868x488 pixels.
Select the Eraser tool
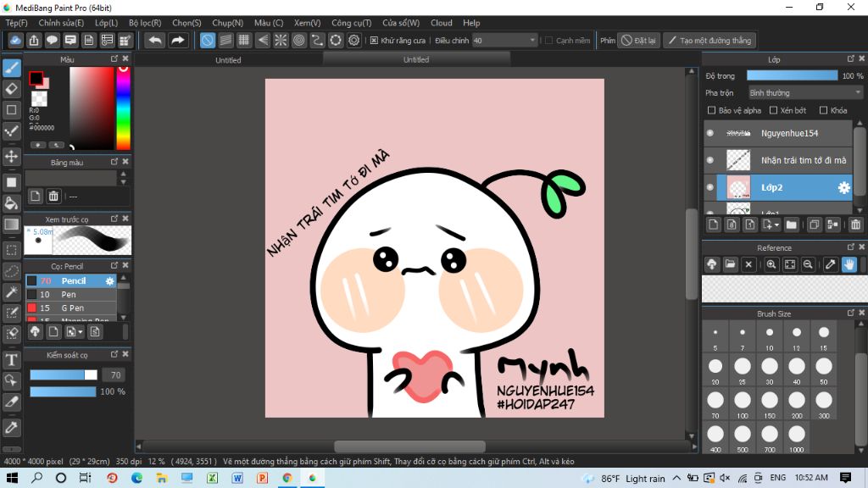pos(12,88)
